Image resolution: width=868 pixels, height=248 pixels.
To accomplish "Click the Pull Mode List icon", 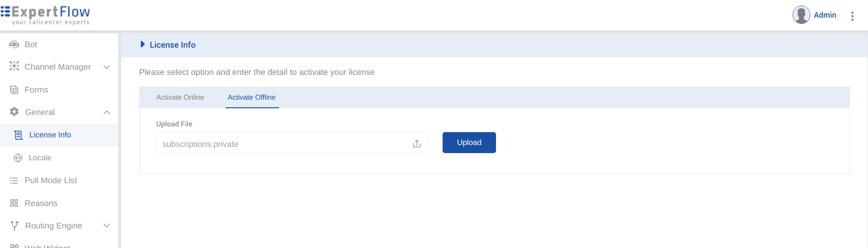I will point(14,181).
